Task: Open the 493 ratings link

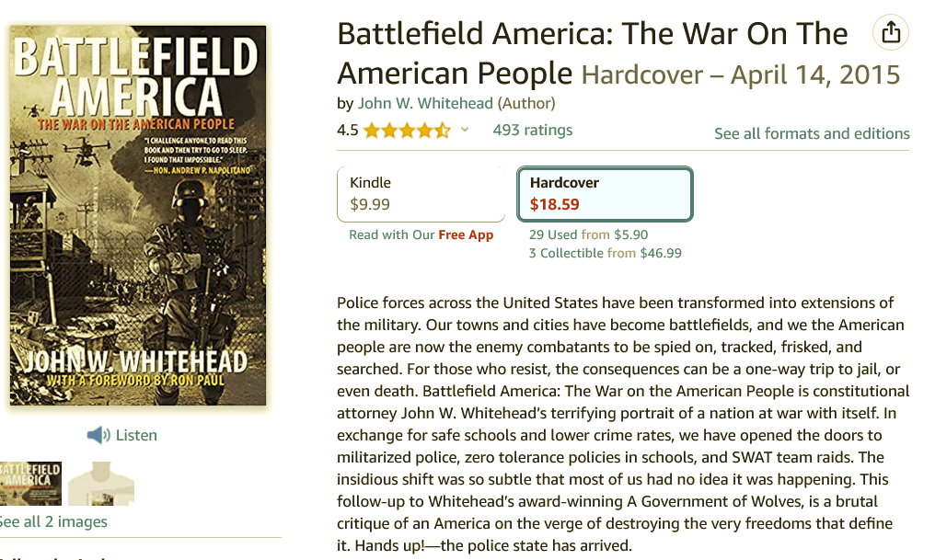Action: (532, 130)
